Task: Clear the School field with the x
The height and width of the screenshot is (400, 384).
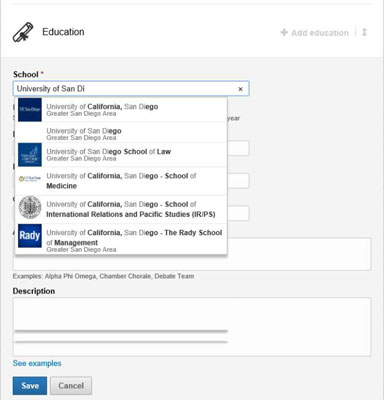Action: 240,89
